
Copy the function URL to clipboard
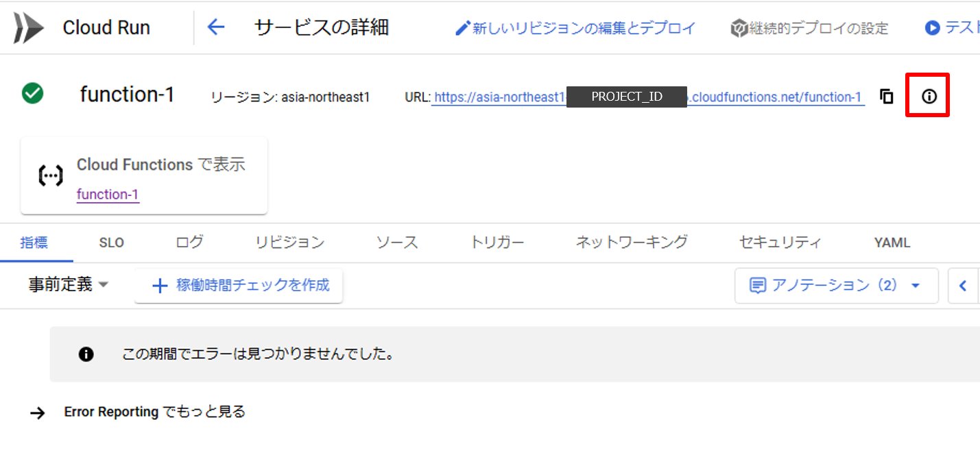(887, 97)
